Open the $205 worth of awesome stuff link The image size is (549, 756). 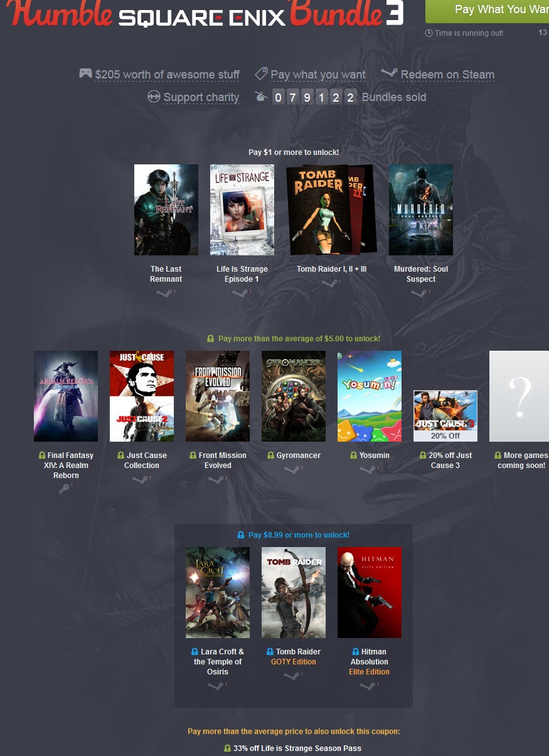168,75
